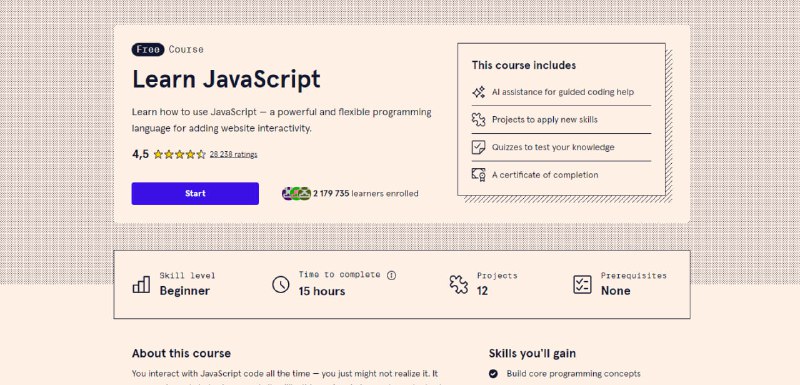Click the About this course heading
This screenshot has height=385, width=800.
coord(181,353)
